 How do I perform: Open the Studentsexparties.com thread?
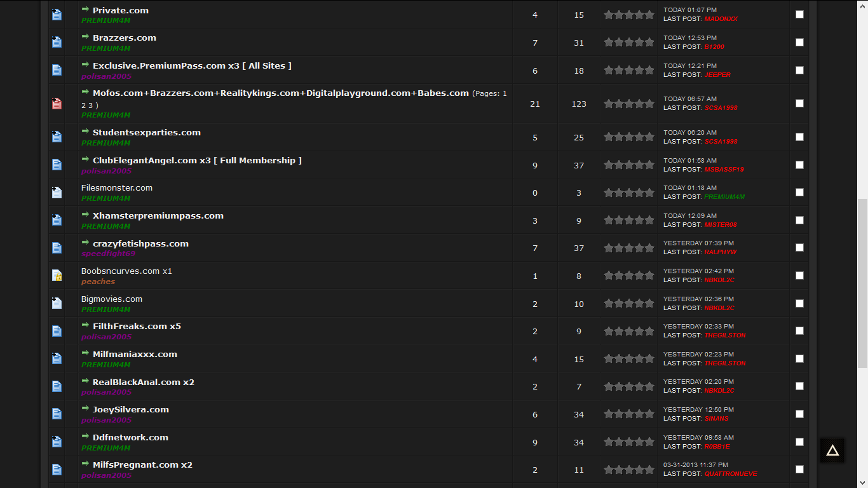click(x=146, y=133)
